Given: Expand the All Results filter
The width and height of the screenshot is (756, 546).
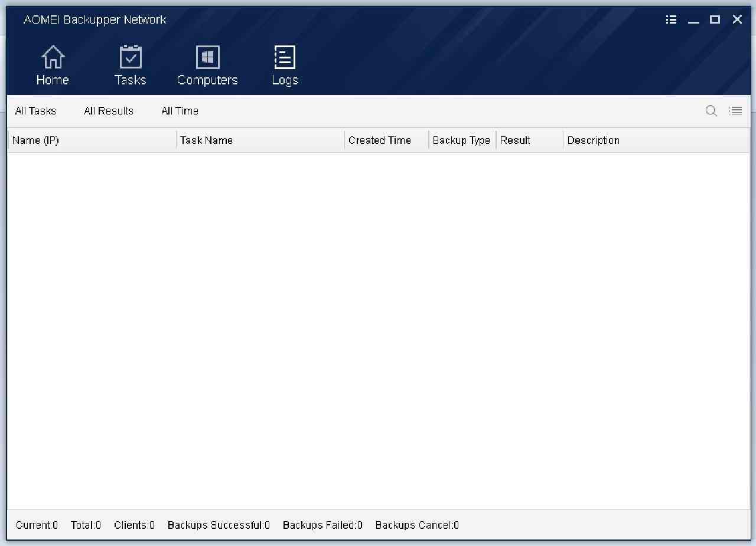Looking at the screenshot, I should point(109,111).
